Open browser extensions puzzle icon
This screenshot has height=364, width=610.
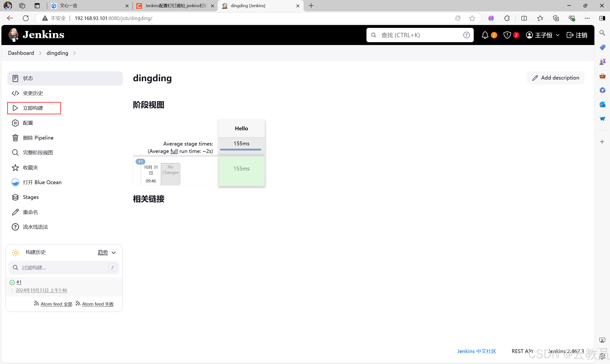[507, 18]
